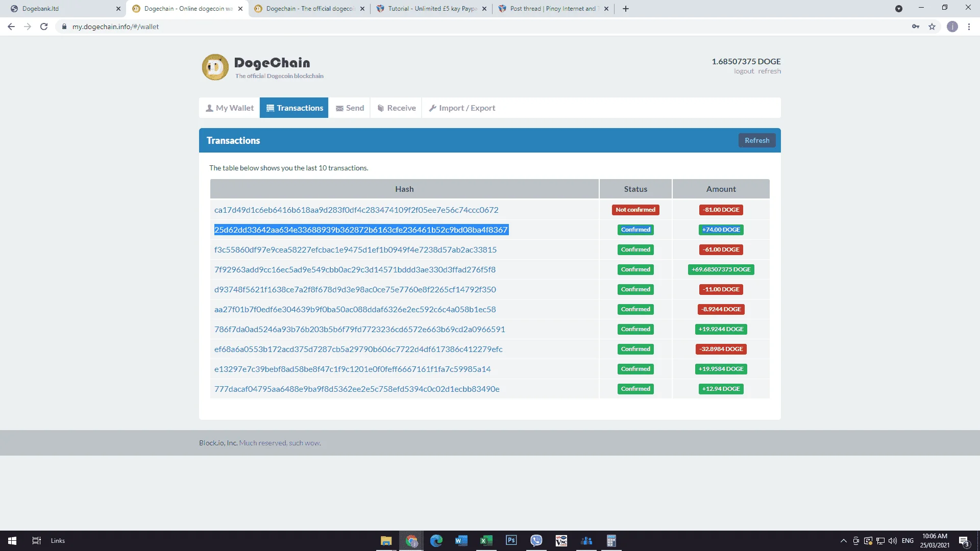This screenshot has width=980, height=551.
Task: Click the browser address bar URL
Action: (115, 27)
